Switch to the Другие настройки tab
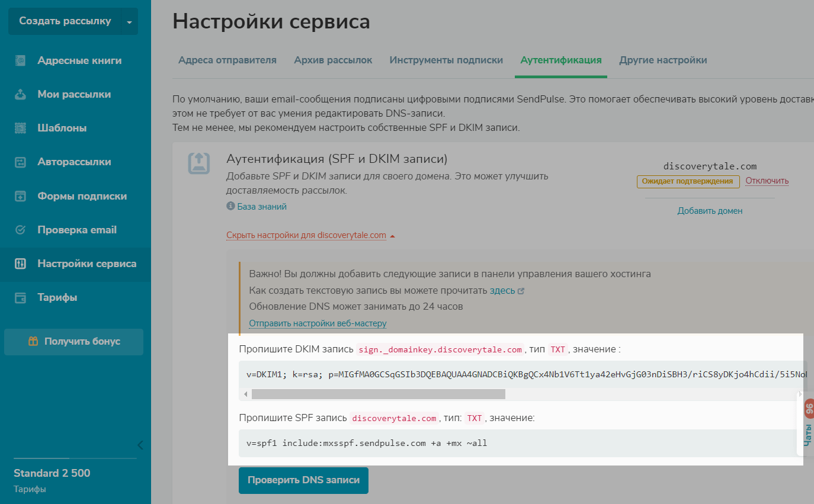 coord(663,60)
